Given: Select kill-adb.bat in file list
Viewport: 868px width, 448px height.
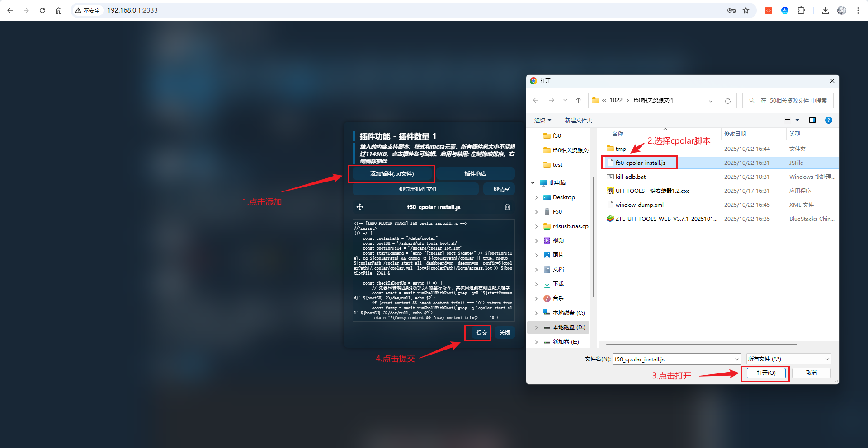Looking at the screenshot, I should [630, 177].
